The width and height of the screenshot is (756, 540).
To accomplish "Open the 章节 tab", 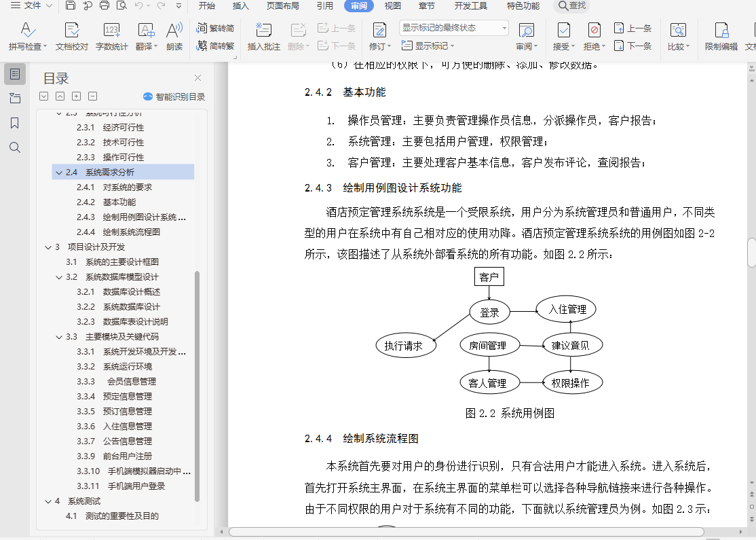I will (426, 6).
